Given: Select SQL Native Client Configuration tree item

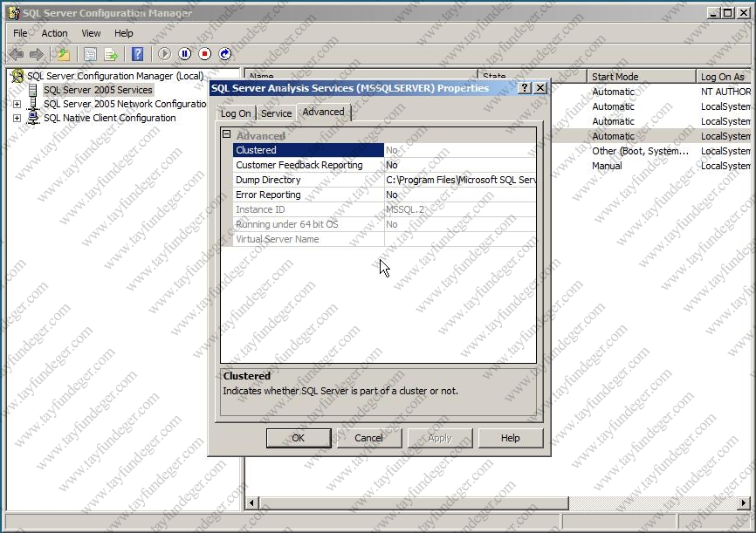Looking at the screenshot, I should tap(110, 118).
